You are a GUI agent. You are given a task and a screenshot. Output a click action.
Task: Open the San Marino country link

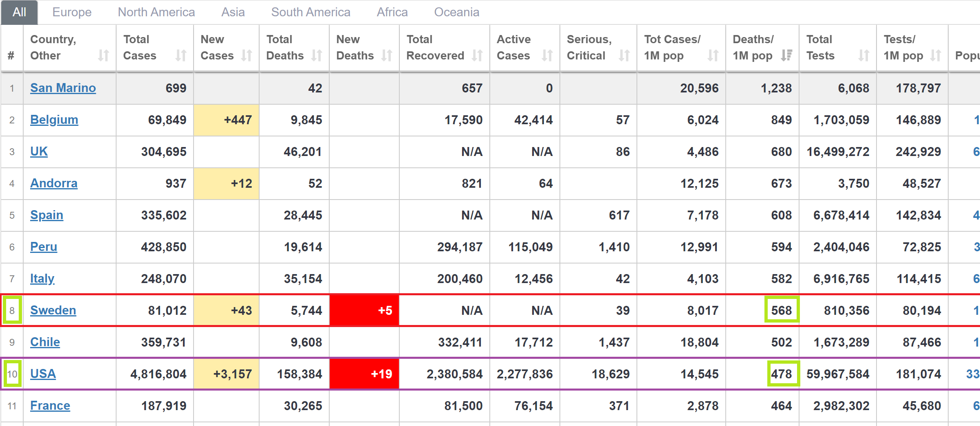[63, 88]
